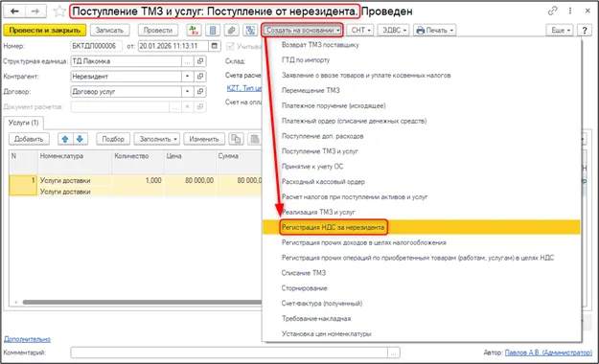Choose Возврат ТМЗ поставщику
599x364 pixels.
tap(422, 45)
